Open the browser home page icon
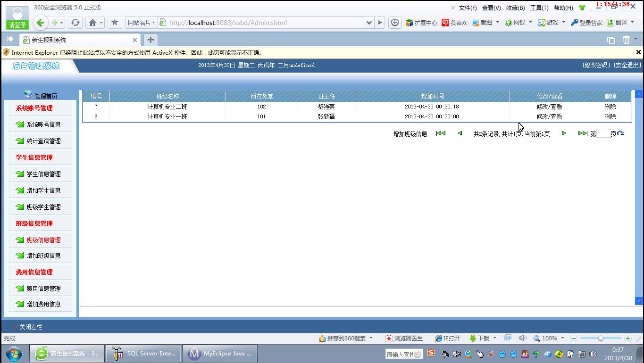Image resolution: width=644 pixels, height=363 pixels. click(93, 23)
